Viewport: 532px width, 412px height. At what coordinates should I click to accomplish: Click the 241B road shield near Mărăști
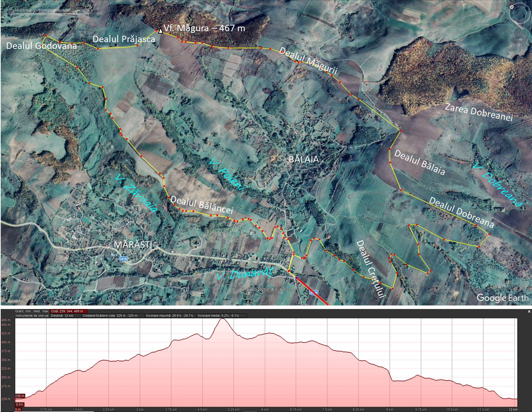click(x=123, y=259)
